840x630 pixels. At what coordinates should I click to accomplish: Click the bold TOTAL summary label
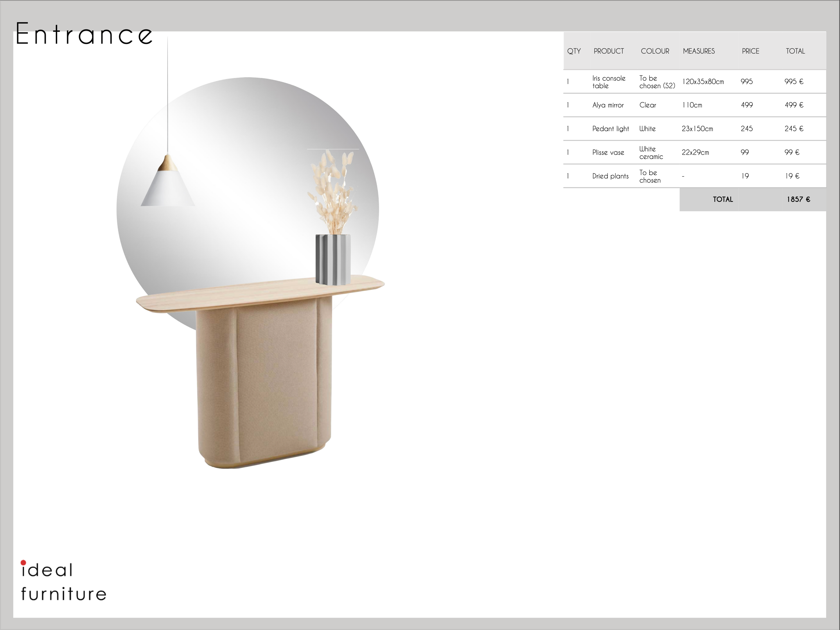tap(723, 199)
